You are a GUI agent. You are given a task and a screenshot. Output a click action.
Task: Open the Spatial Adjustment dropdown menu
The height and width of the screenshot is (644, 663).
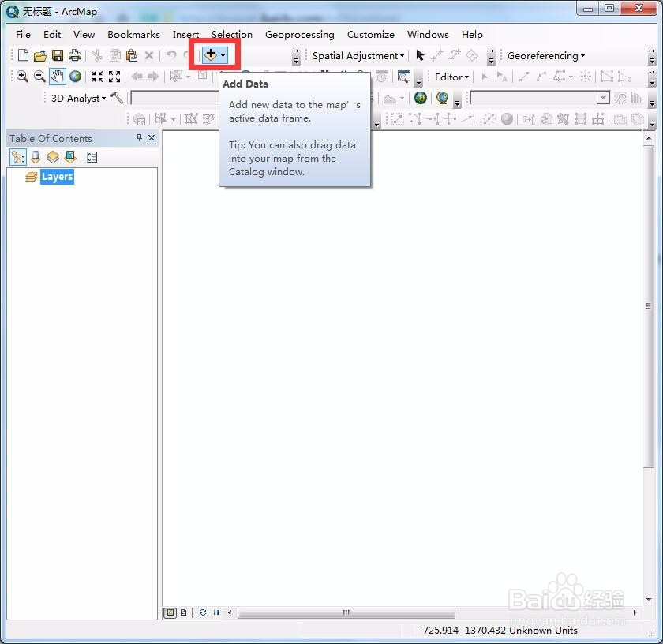pyautogui.click(x=358, y=56)
